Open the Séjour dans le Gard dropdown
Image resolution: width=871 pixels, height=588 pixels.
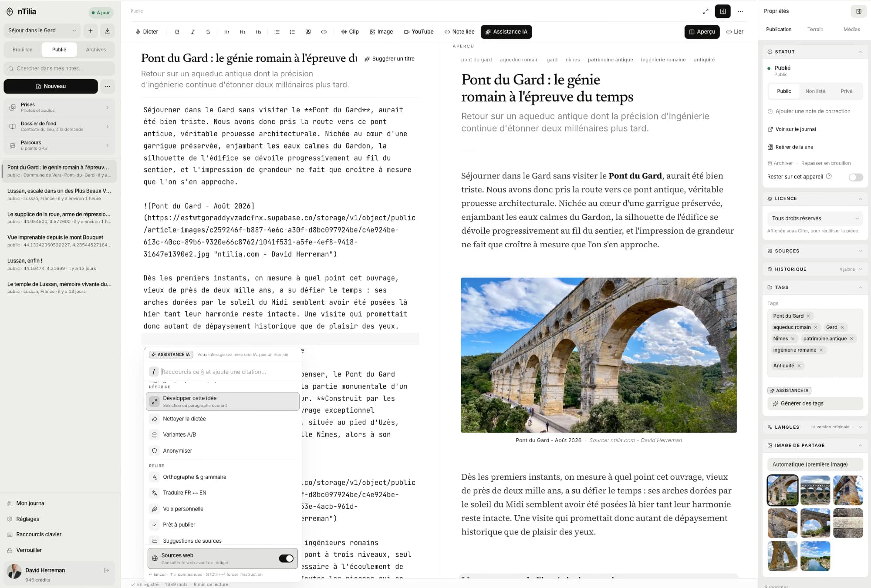click(x=42, y=30)
